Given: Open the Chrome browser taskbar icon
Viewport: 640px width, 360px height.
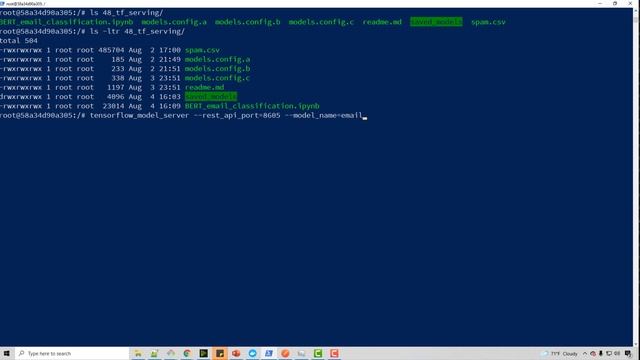Looking at the screenshot, I should [187, 353].
